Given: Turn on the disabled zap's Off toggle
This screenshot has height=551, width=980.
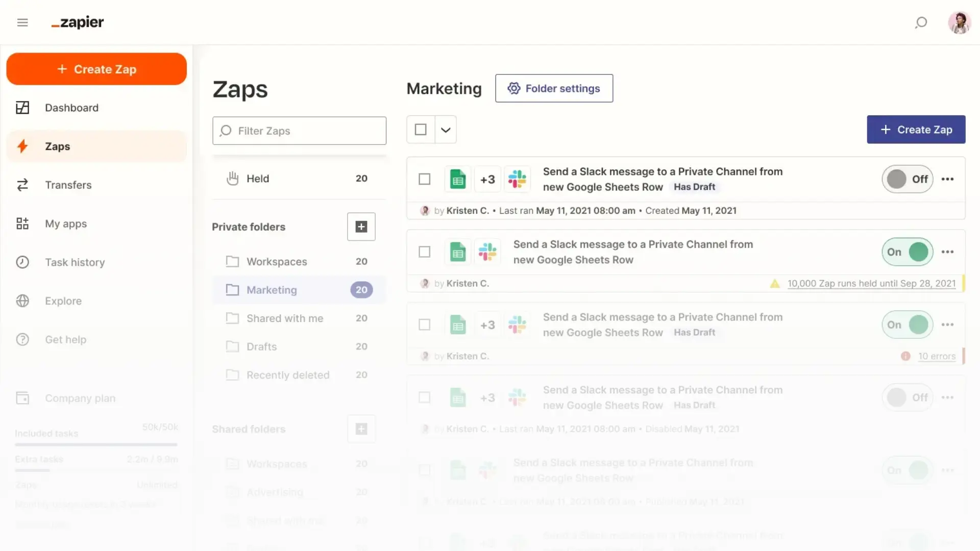Looking at the screenshot, I should (x=908, y=397).
